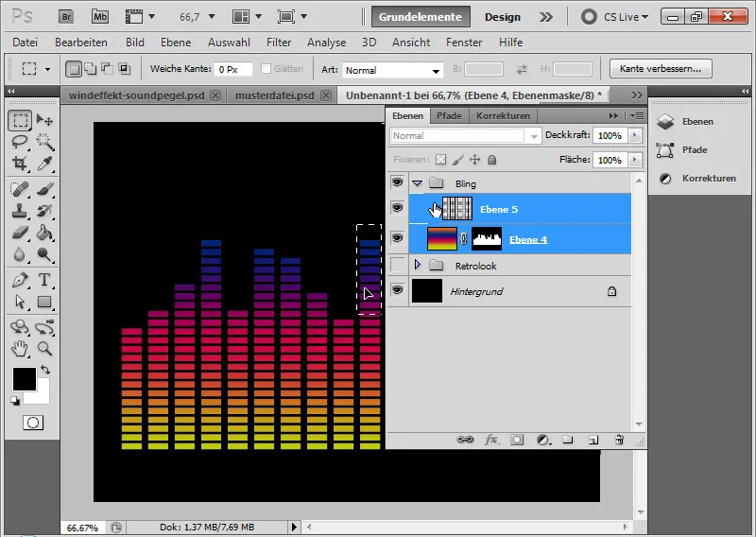The height and width of the screenshot is (537, 756).
Task: Open the Datei menu
Action: [x=26, y=43]
